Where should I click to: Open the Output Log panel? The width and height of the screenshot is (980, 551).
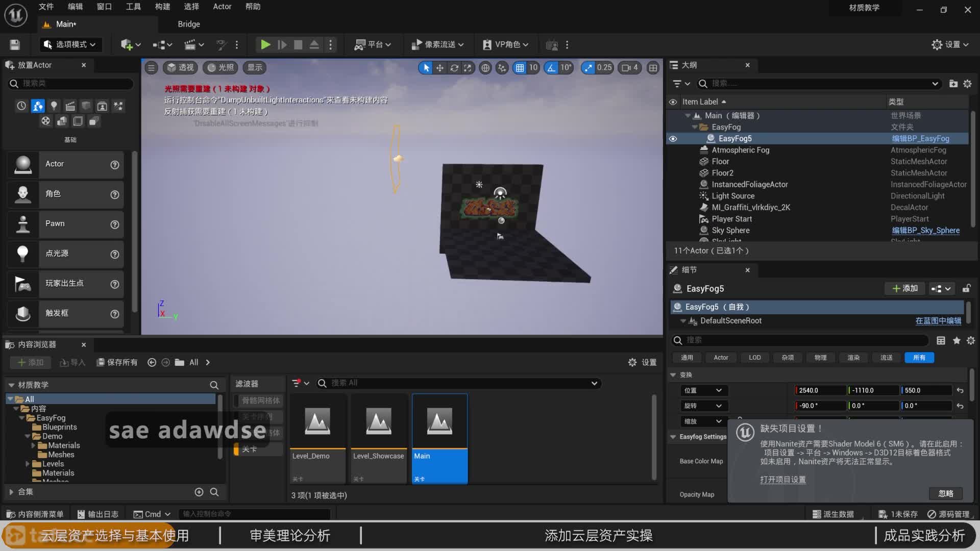[x=98, y=514]
